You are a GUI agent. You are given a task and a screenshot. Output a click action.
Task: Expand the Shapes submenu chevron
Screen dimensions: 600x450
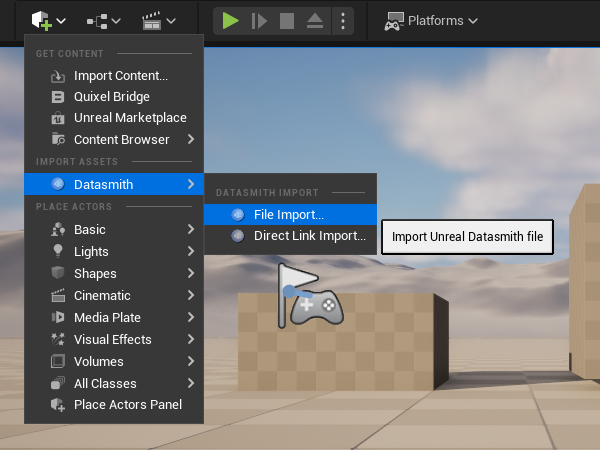(191, 273)
